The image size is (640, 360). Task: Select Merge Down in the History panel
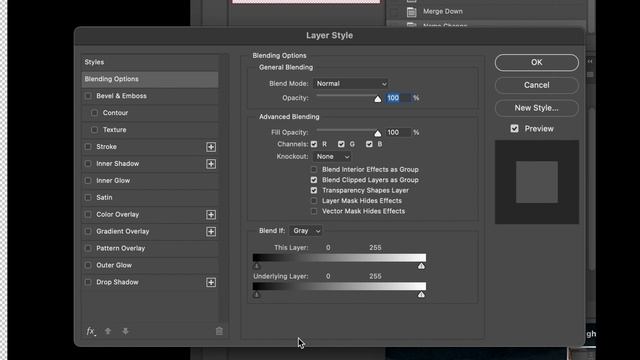443,11
